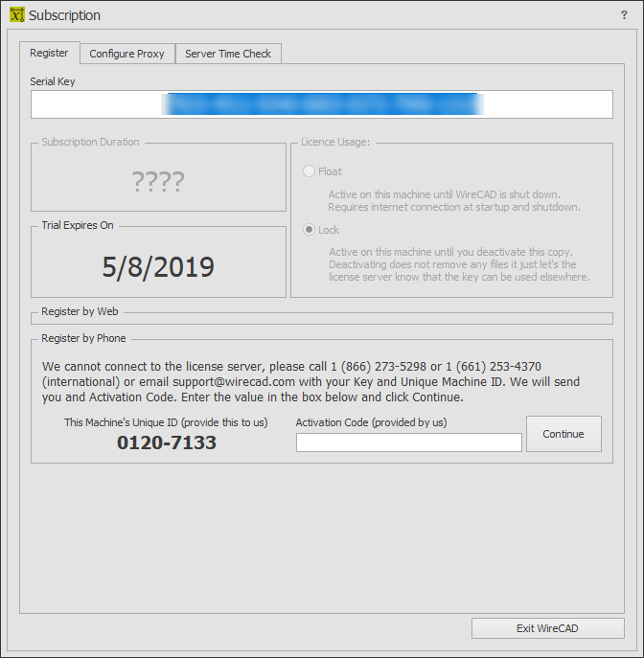
Task: Click the help question mark button
Action: pyautogui.click(x=624, y=15)
